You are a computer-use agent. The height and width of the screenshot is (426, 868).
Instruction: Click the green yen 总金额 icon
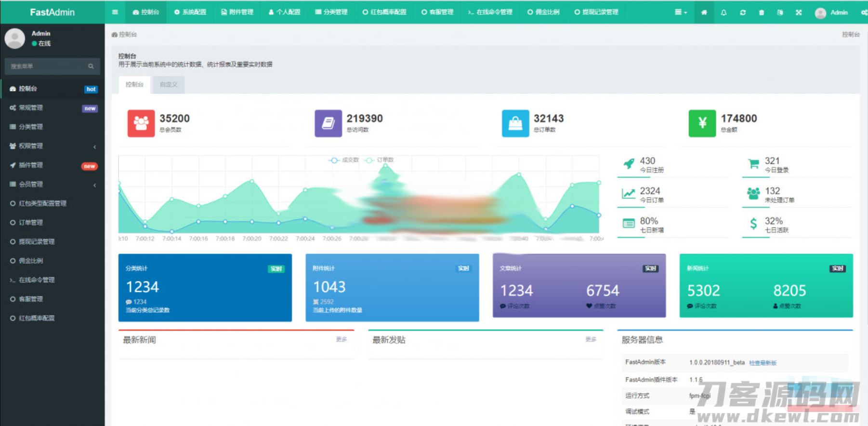[702, 123]
